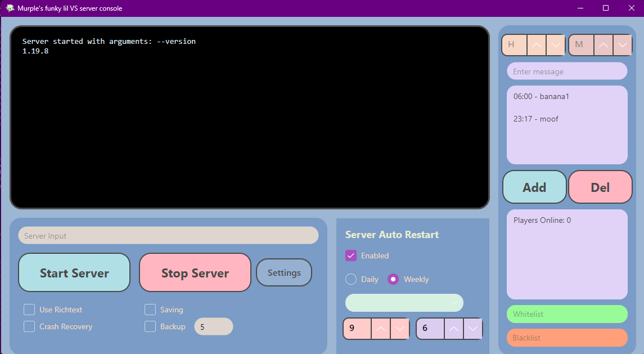
Task: Select the 06:00 - banana1 scheduled message
Action: coord(541,96)
